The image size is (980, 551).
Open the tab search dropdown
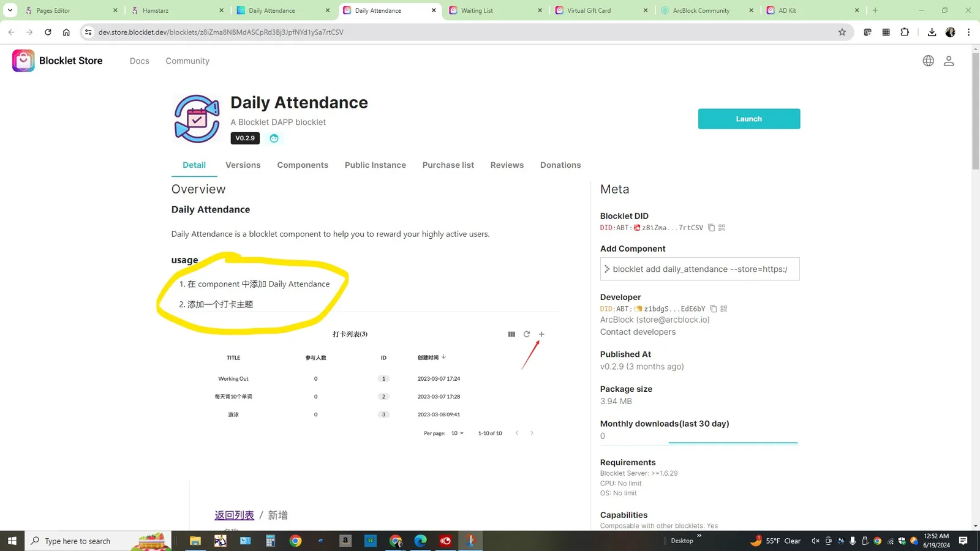[x=10, y=10]
